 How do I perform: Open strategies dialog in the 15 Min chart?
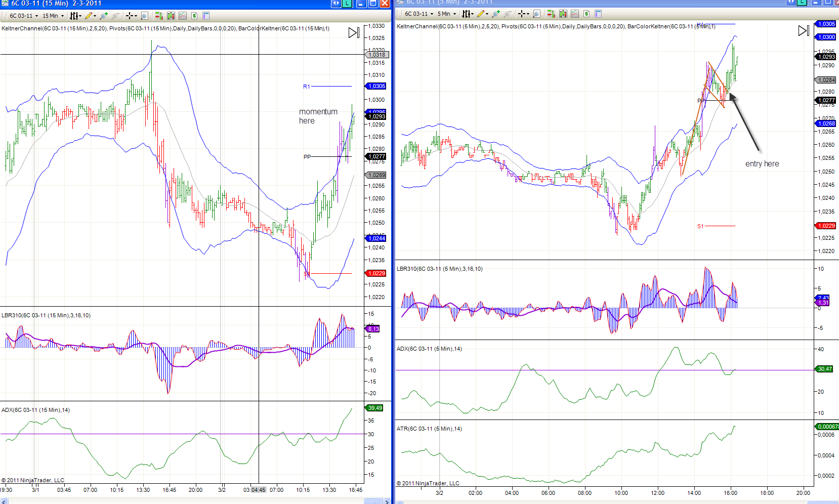pyautogui.click(x=194, y=16)
